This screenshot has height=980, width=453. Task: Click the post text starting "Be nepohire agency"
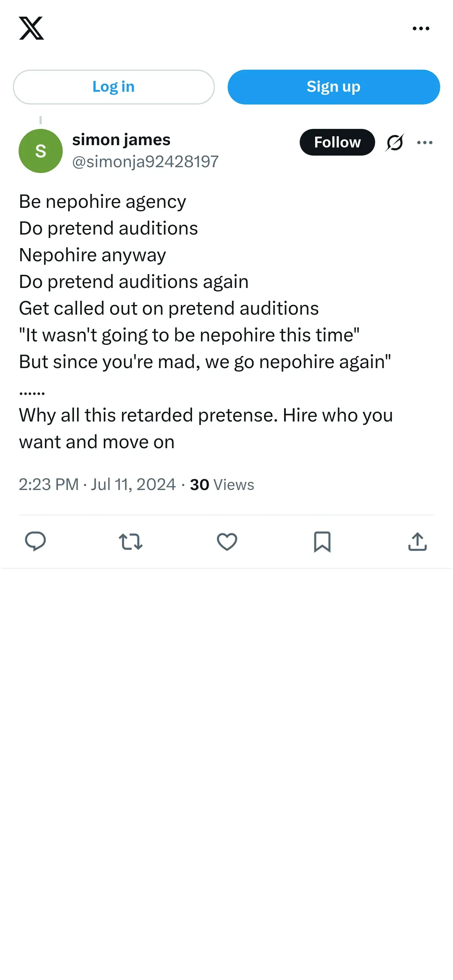103,202
